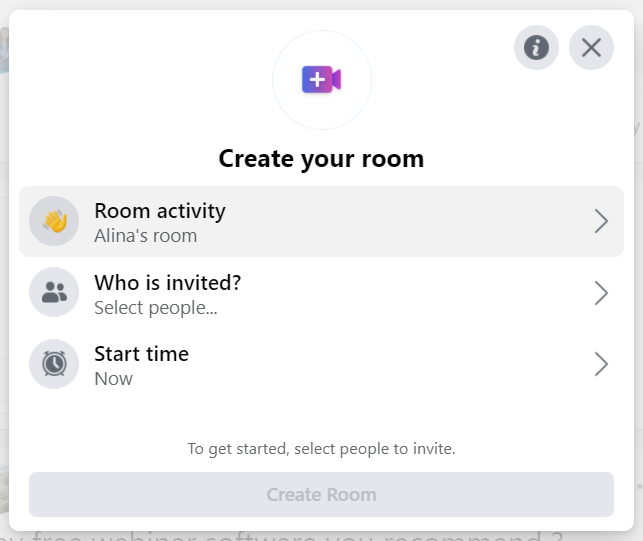The image size is (643, 541).
Task: Open the room info icon
Action: (536, 48)
